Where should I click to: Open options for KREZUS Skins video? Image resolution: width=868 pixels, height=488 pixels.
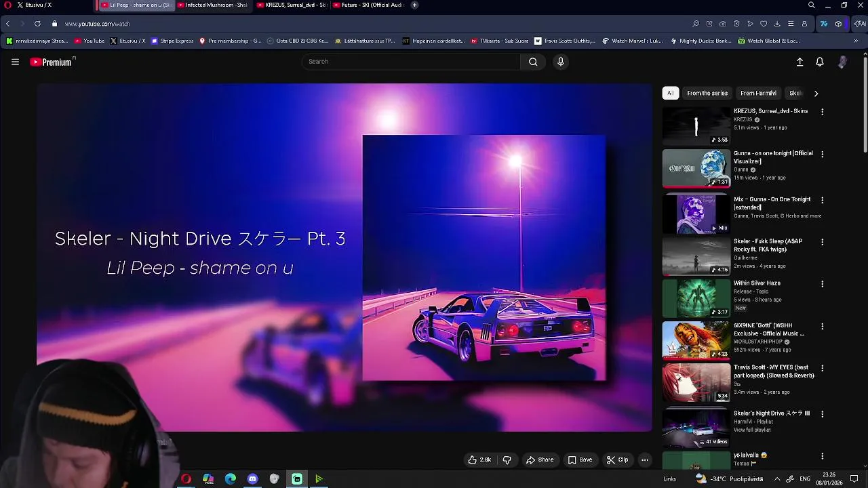823,112
